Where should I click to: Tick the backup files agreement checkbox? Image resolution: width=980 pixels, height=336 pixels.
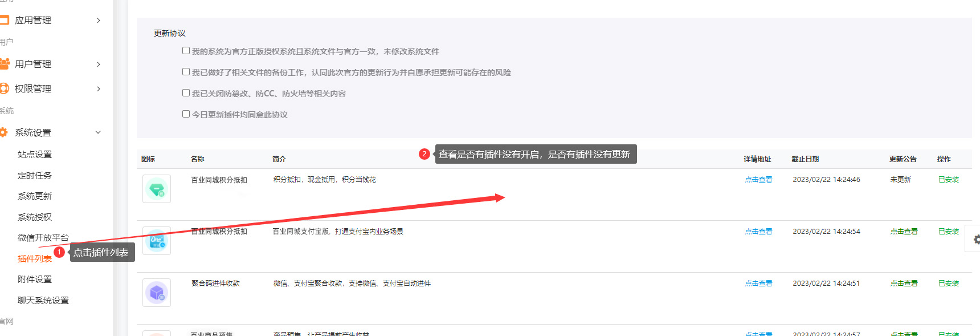tap(186, 72)
